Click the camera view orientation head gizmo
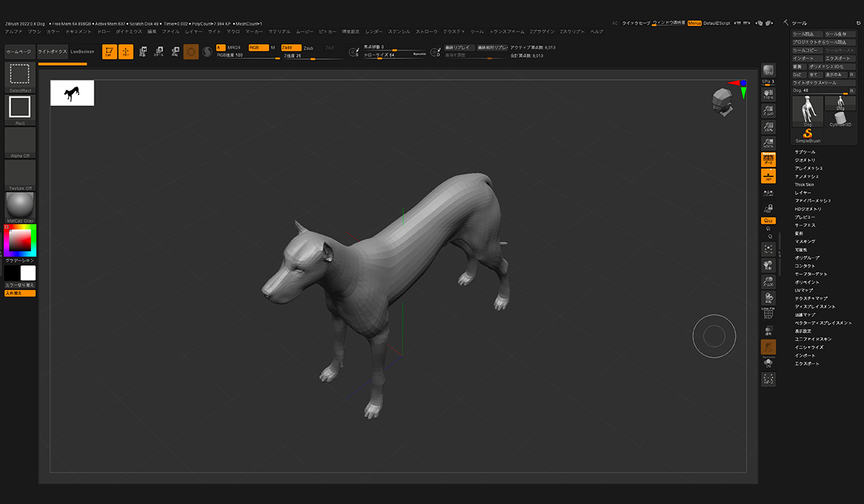 click(x=722, y=101)
